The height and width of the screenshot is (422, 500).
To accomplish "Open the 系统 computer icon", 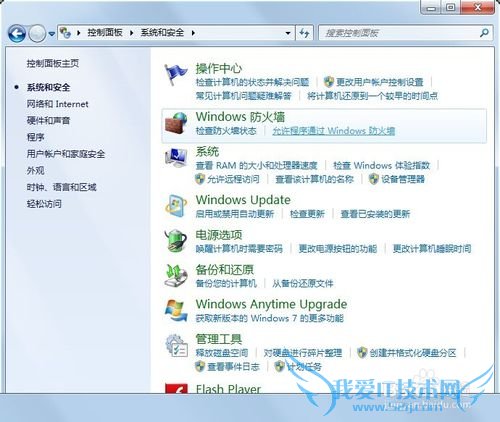I will point(176,158).
